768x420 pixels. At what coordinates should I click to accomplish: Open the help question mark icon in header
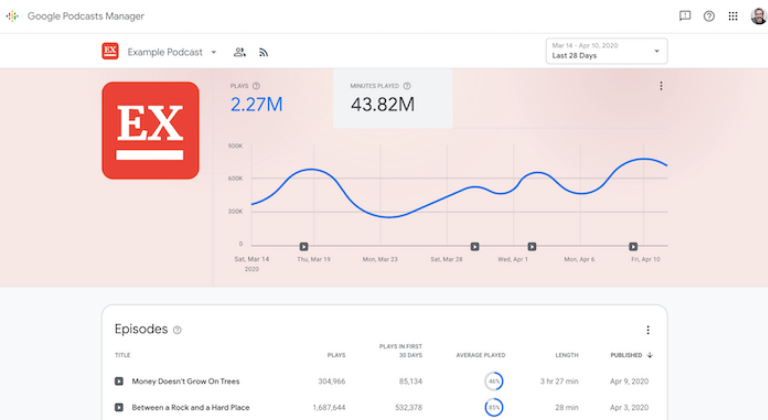tap(709, 16)
